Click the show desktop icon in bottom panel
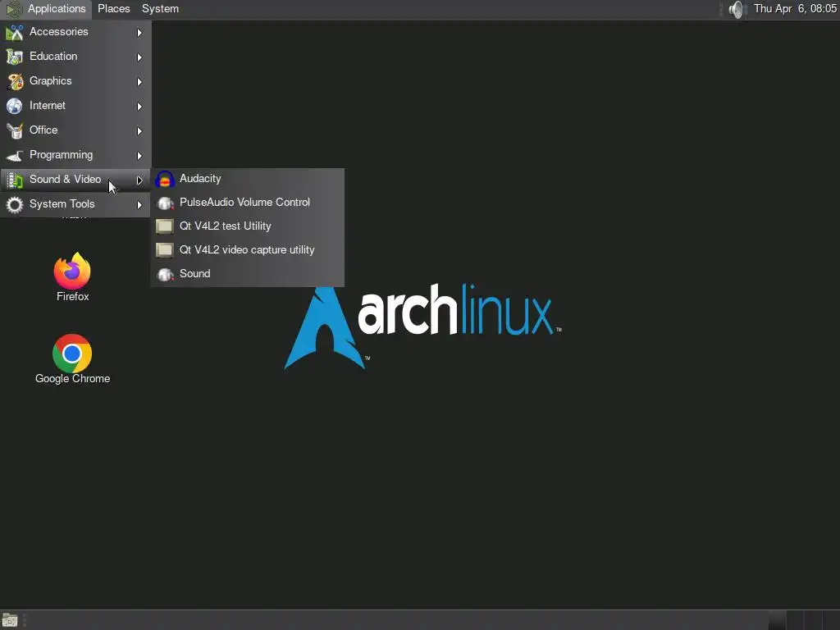Image resolution: width=840 pixels, height=630 pixels. point(10,620)
